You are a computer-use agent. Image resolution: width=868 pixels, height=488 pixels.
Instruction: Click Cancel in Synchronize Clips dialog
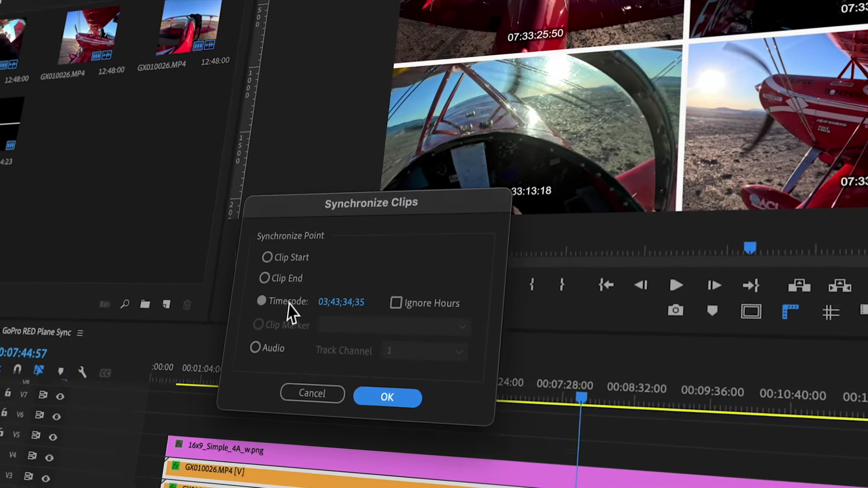(x=312, y=393)
